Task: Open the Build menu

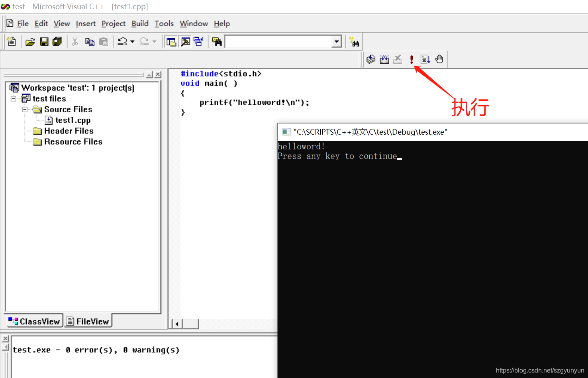Action: 140,24
